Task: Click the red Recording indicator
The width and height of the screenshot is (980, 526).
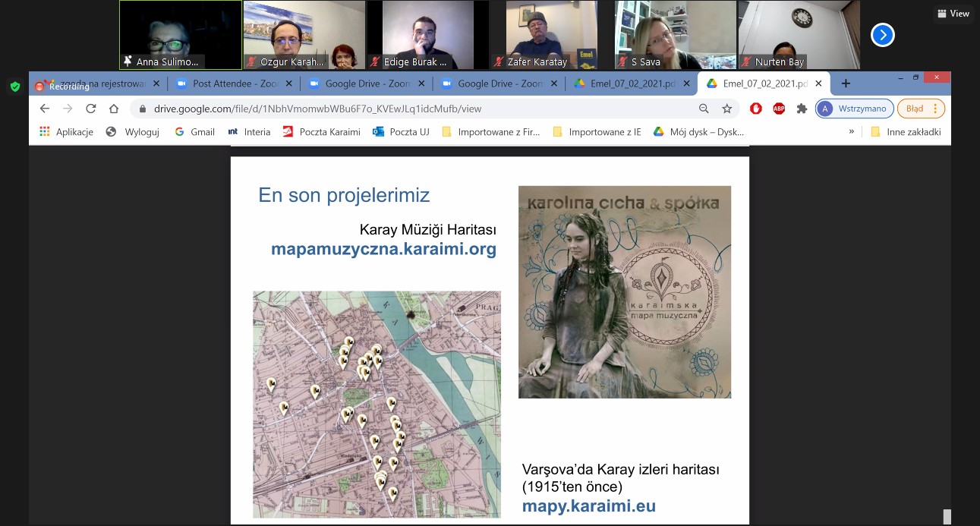Action: point(62,87)
